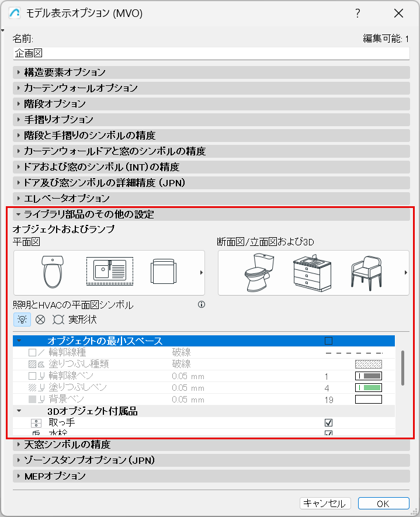Screen dimensions: 420x517
Task: Choose the light bulb lamp symbol option
Action: tap(22, 320)
